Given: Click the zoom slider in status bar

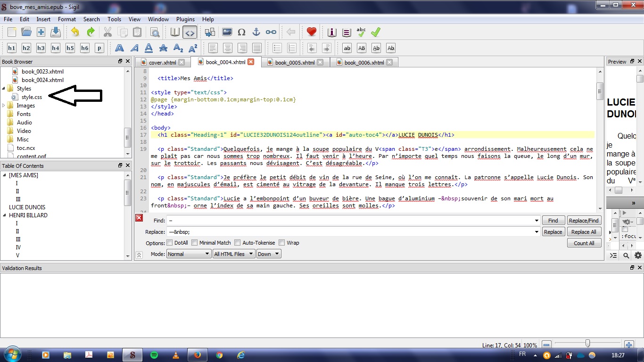Looking at the screenshot, I should (587, 344).
